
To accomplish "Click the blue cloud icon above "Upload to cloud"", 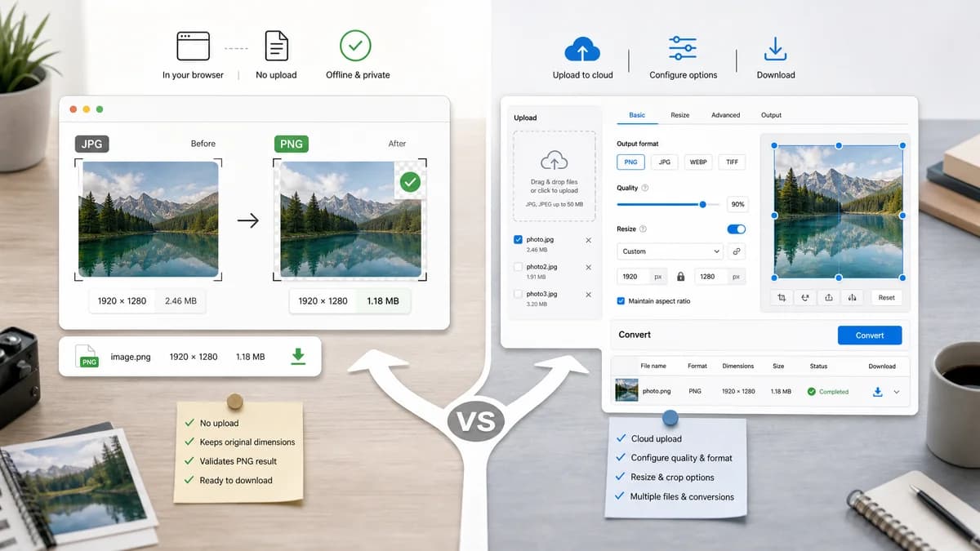I will (x=582, y=49).
